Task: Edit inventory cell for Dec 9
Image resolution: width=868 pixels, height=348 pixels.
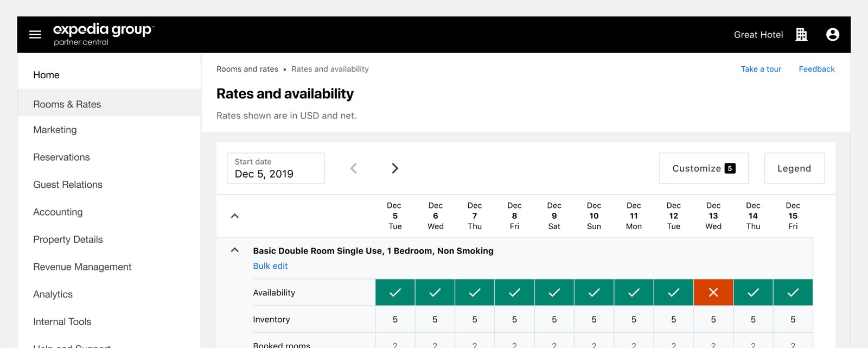Action: pyautogui.click(x=554, y=320)
